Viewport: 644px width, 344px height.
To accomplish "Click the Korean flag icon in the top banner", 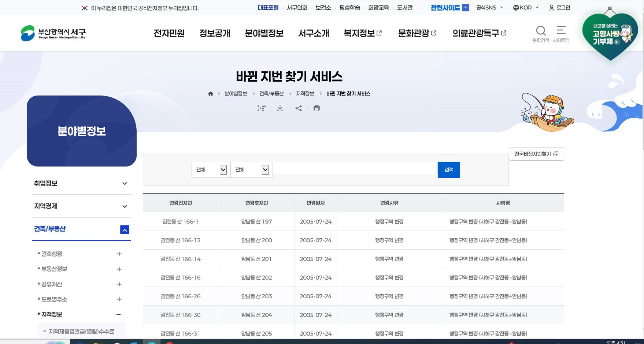I will (84, 7).
